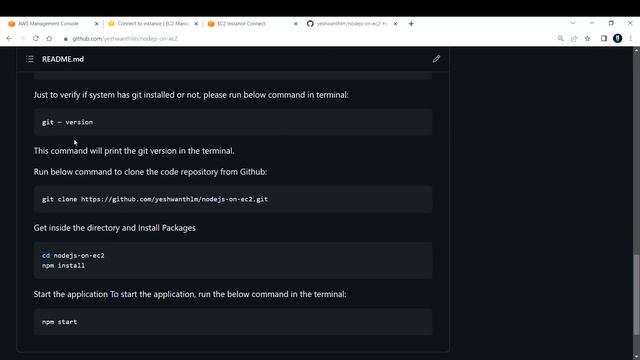Click the README.md file title

63,59
